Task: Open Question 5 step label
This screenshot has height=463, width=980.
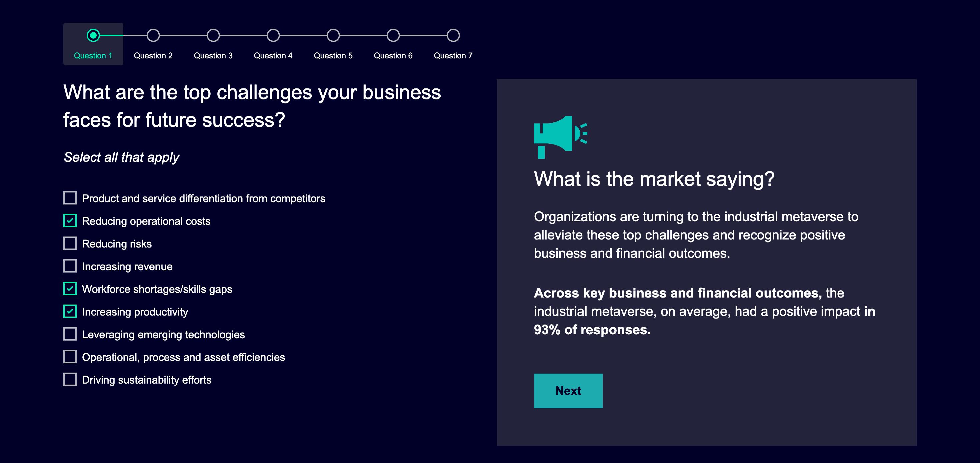Action: point(333,56)
